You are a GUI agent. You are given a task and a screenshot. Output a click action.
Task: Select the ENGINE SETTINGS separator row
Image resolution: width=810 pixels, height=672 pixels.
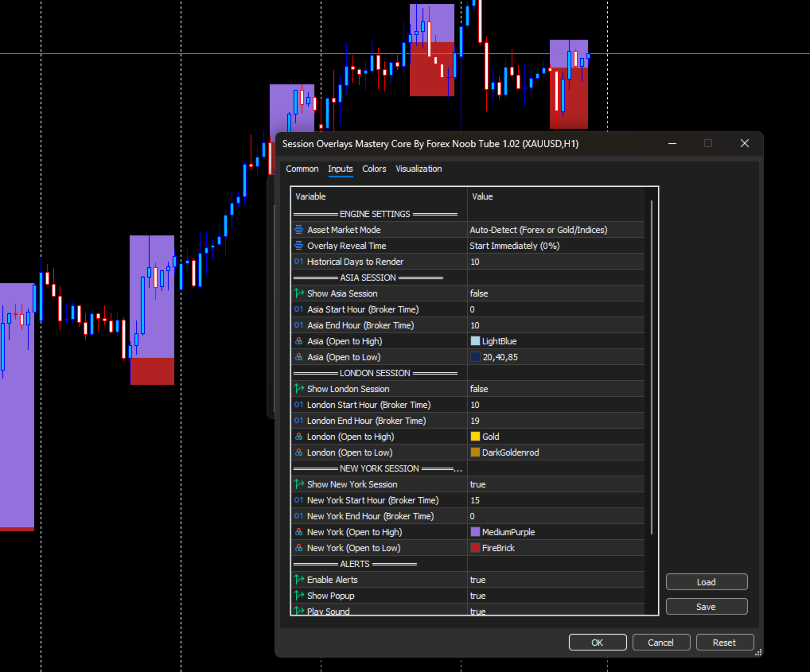tap(468, 214)
